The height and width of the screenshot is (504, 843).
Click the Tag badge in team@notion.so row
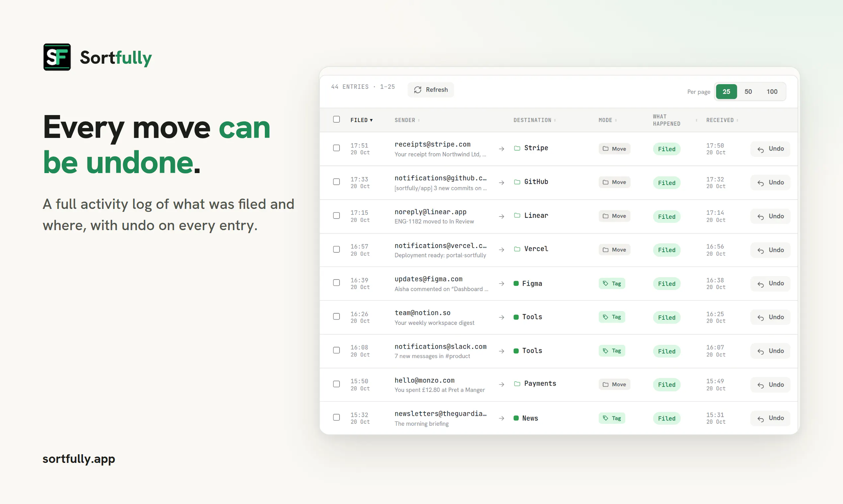(612, 317)
